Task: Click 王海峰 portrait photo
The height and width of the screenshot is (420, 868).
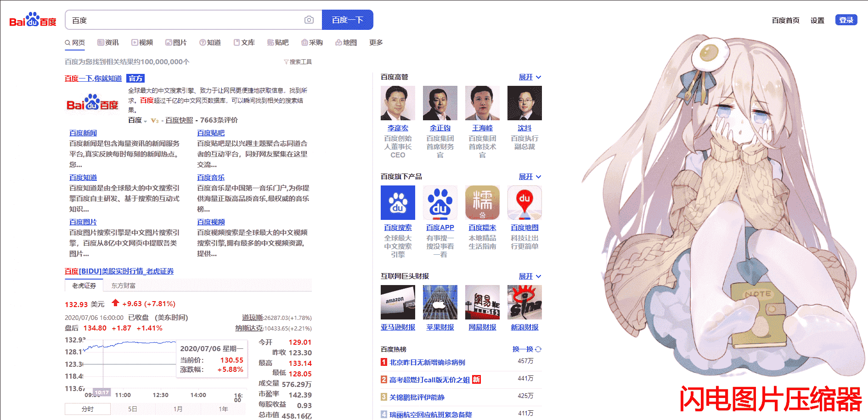Action: point(482,103)
